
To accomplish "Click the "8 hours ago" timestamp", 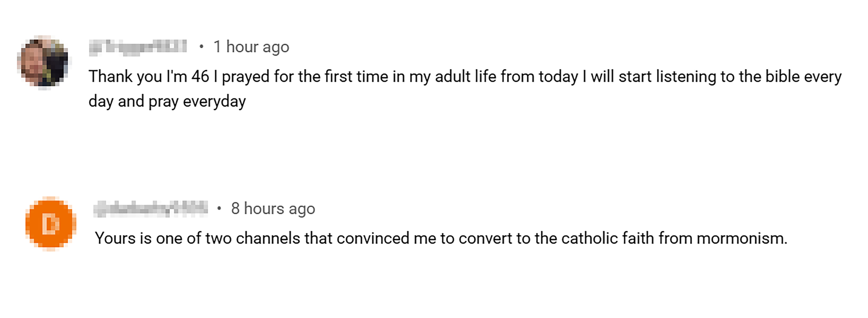I will tap(273, 208).
